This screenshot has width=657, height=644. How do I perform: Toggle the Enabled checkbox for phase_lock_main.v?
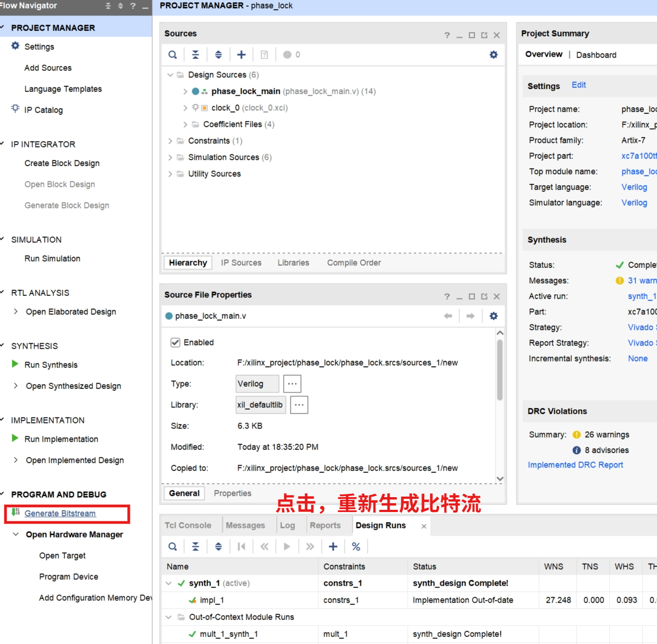pyautogui.click(x=176, y=343)
